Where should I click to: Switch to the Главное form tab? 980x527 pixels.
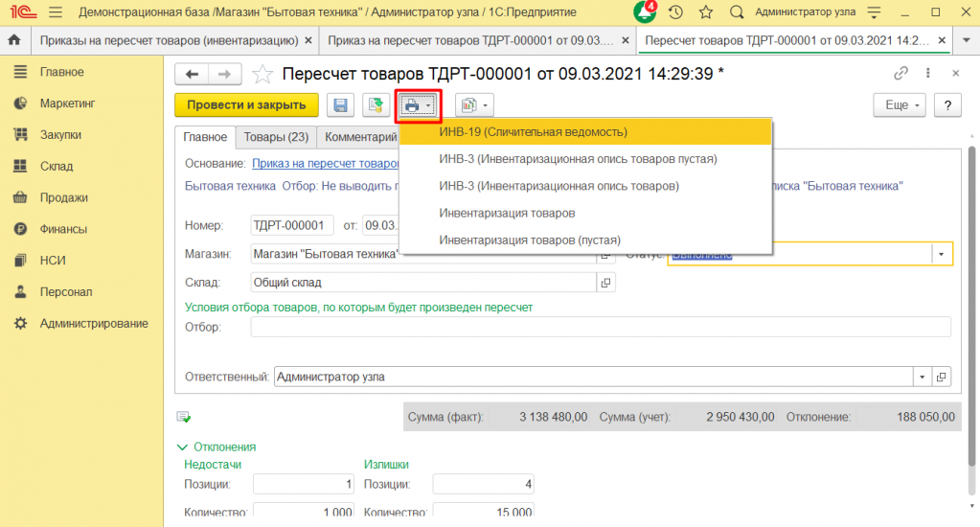click(x=205, y=137)
